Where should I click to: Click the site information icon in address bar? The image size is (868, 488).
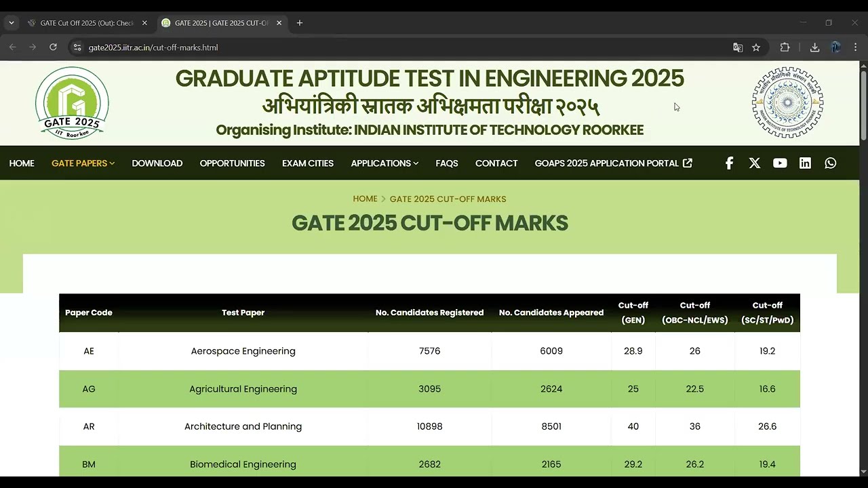pyautogui.click(x=77, y=47)
